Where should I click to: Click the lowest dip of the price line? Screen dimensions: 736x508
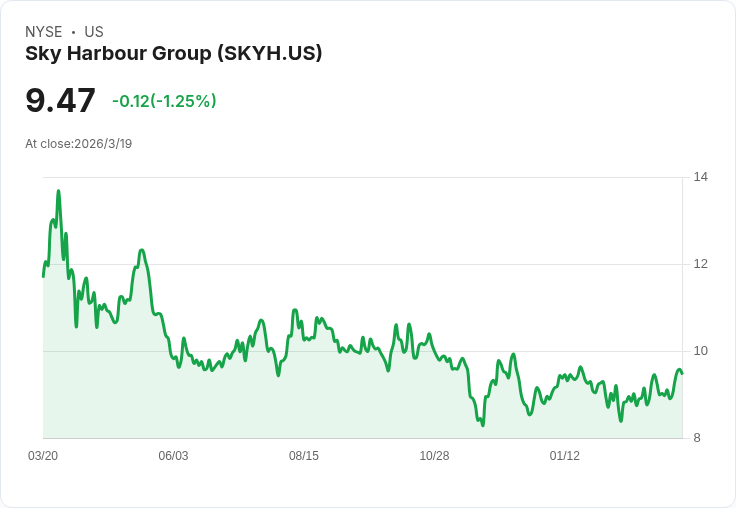point(483,425)
